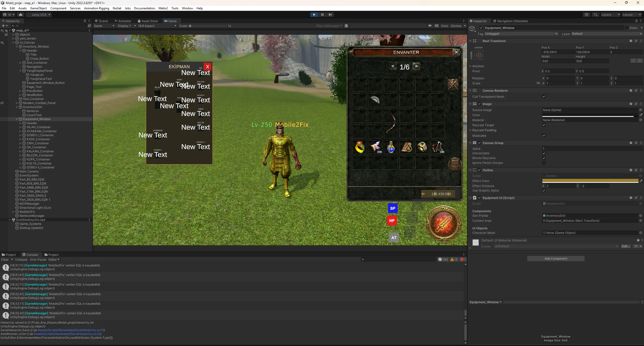Viewport: 644px width, 346px height.
Task: Open Image component preset icon
Action: (636, 104)
